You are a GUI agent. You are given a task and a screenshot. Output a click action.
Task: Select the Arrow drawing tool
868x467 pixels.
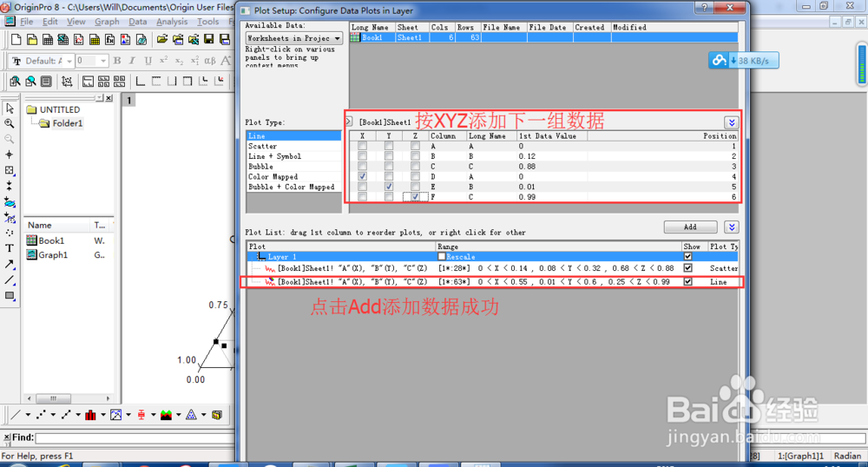tap(10, 264)
